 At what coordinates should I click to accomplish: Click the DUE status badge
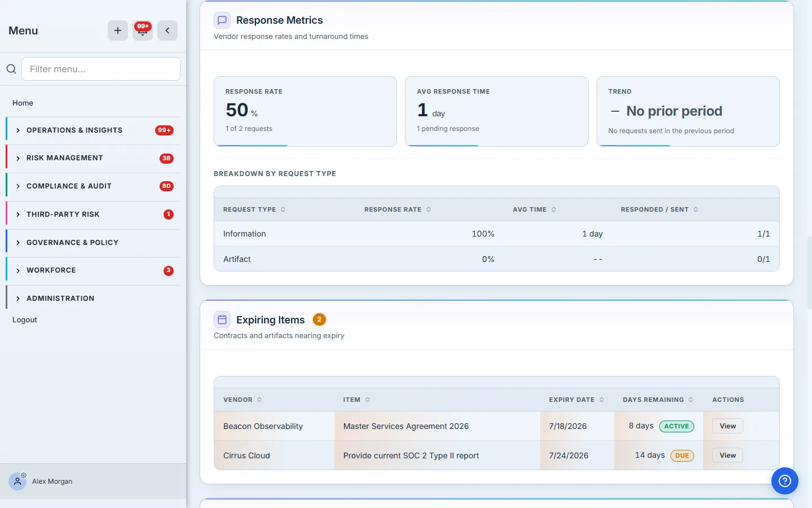click(682, 456)
